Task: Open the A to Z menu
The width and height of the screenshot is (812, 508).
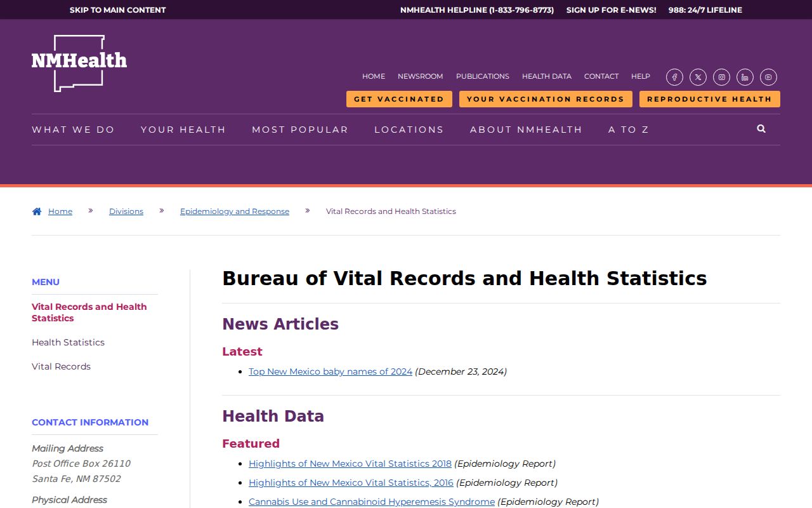Action: click(x=629, y=130)
